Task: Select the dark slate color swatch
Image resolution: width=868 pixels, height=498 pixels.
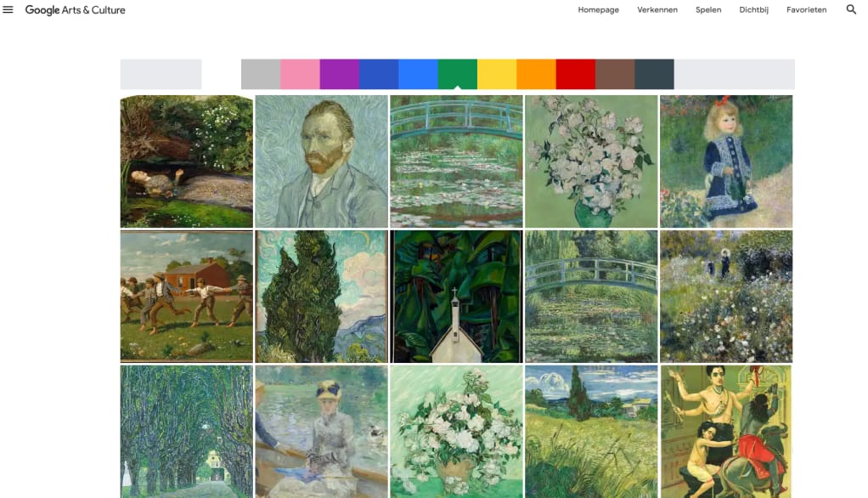Action: 654,74
